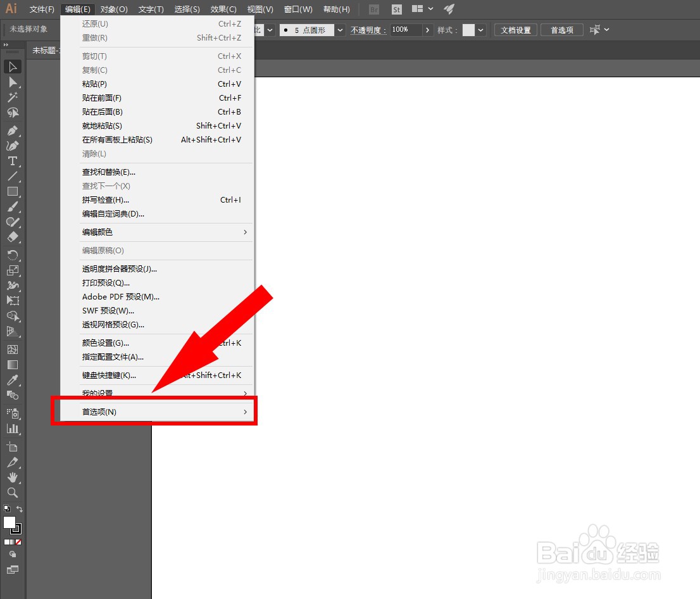Select the Lasso tool
Image resolution: width=700 pixels, height=599 pixels.
click(13, 113)
